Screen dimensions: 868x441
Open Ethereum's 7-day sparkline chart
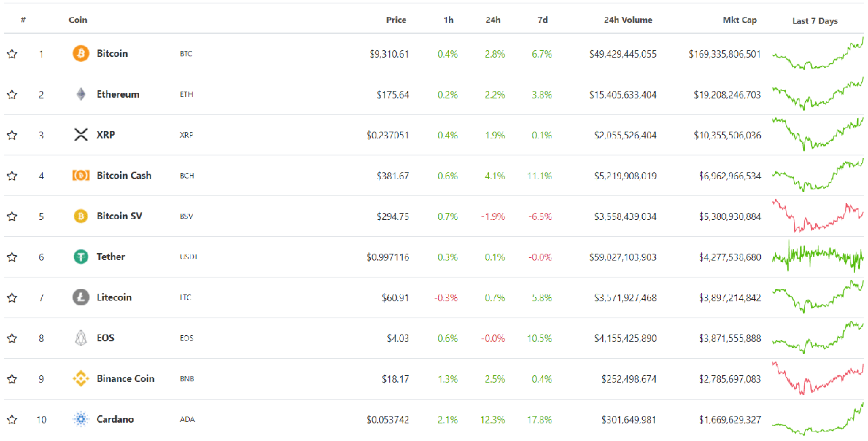click(818, 94)
